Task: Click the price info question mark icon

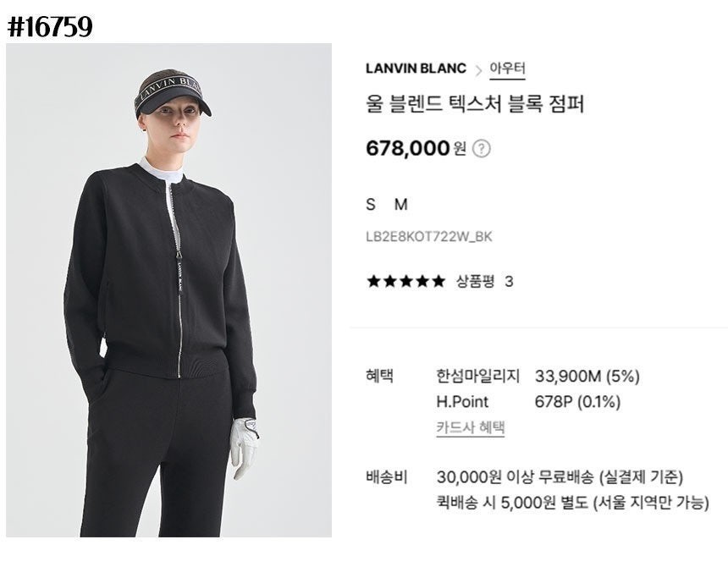Action: 482,149
